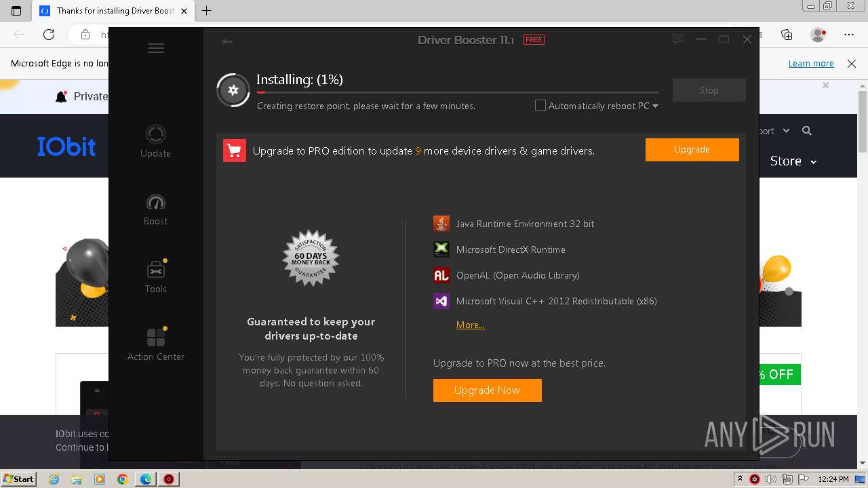Image resolution: width=868 pixels, height=488 pixels.
Task: Open the Tools section in sidebar
Action: (x=155, y=277)
